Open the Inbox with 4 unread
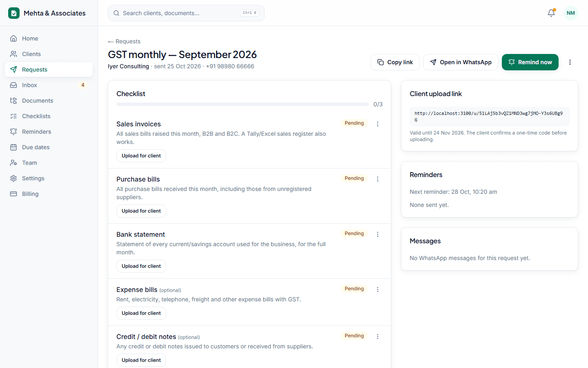588x368 pixels. point(49,85)
